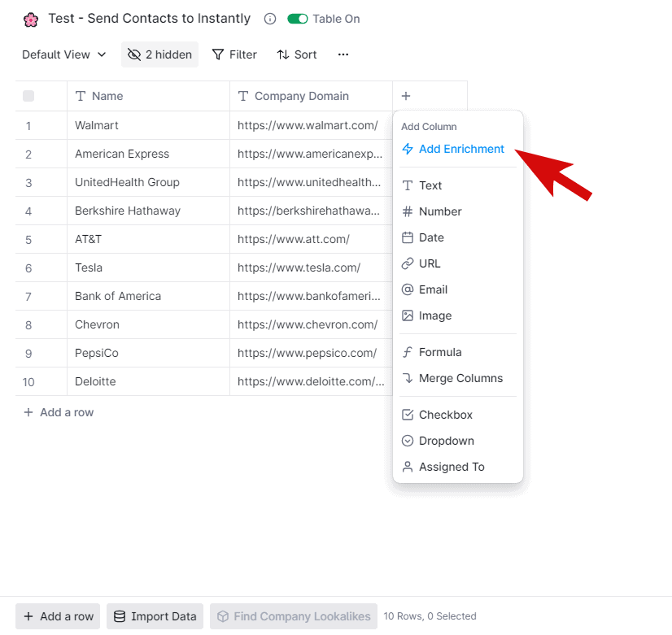Click the inline Add a row link below the table

59,412
